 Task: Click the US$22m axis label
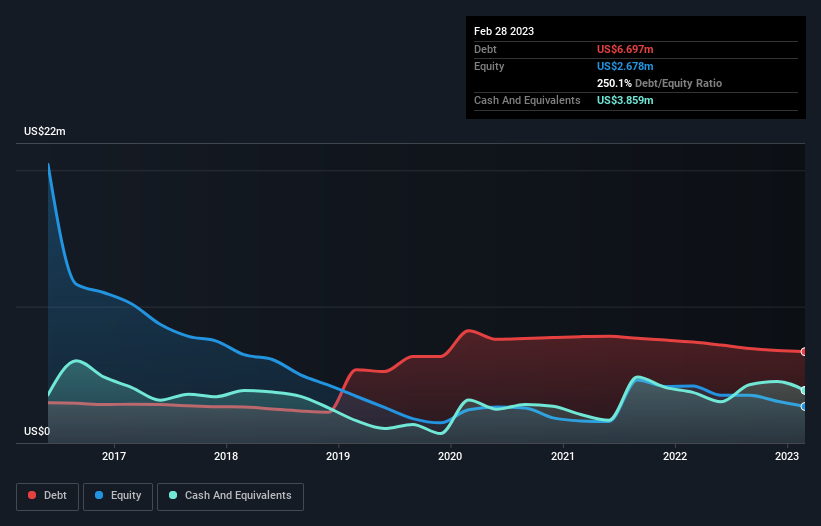45,131
